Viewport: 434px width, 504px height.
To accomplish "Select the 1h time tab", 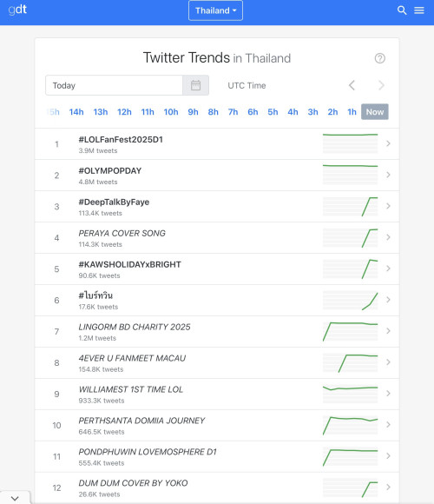I will (x=352, y=112).
